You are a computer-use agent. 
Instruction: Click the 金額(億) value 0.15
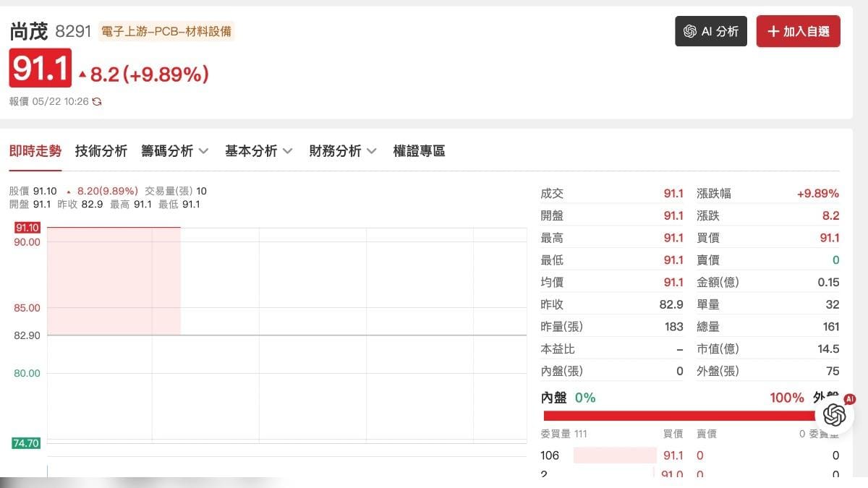(x=829, y=282)
